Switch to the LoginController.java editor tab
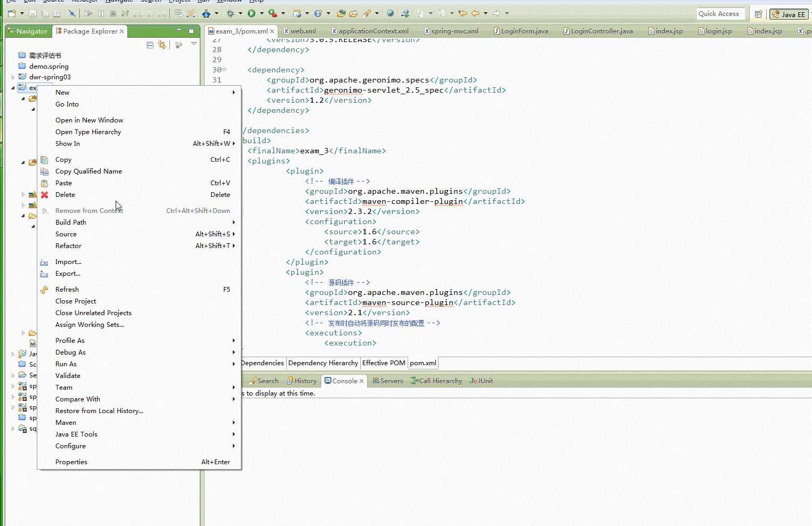Image resolution: width=812 pixels, height=526 pixels. click(x=598, y=31)
